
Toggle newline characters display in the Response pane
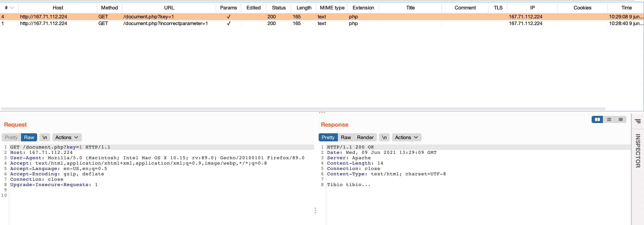click(x=384, y=137)
